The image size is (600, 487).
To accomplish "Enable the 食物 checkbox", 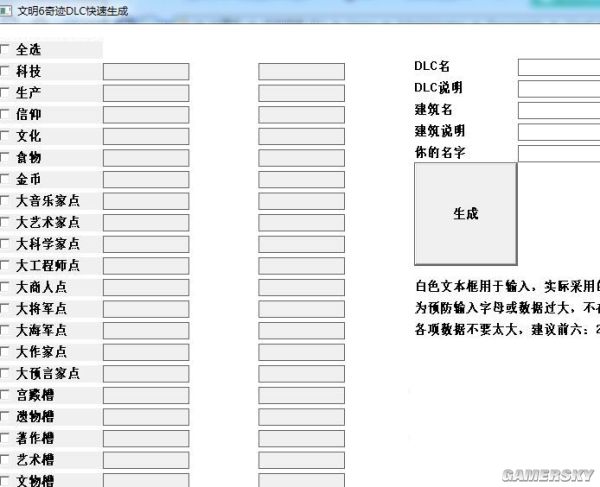I will coord(5,157).
